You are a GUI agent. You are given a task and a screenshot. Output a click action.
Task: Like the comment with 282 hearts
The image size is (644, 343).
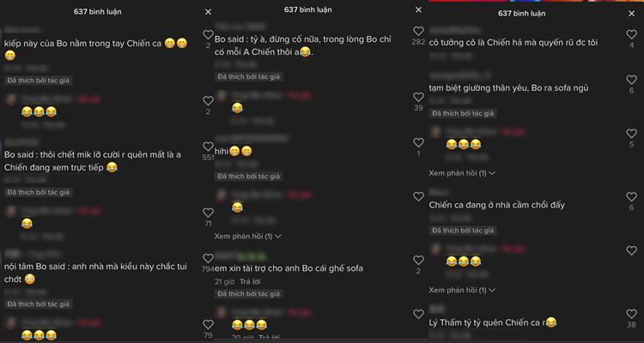418,31
